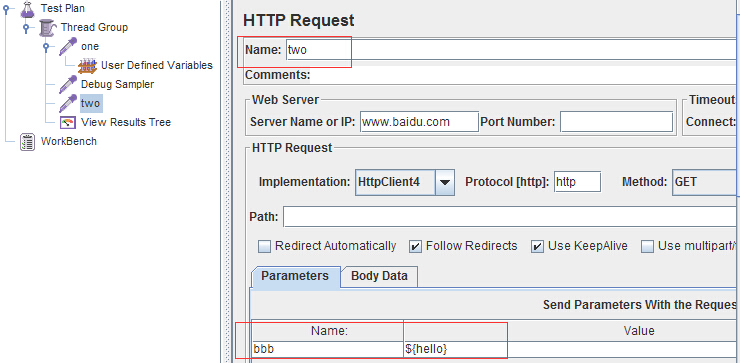Viewport: 740px width, 363px height.
Task: Click the WorkBench clipboard icon
Action: click(28, 142)
